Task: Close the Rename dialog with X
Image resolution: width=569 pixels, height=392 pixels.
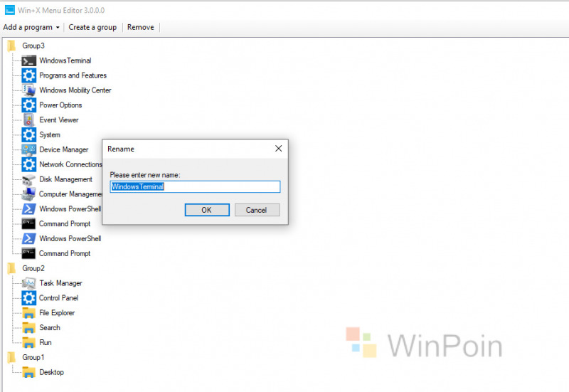Action: click(x=278, y=149)
